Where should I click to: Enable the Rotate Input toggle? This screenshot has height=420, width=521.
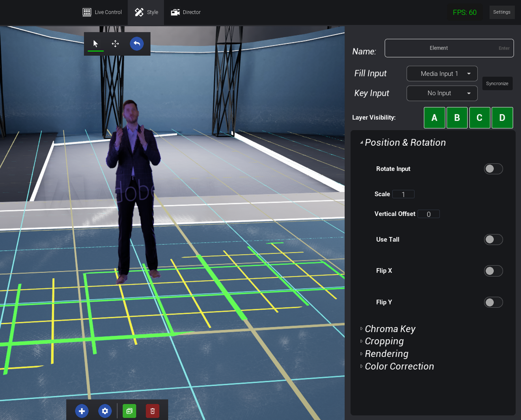click(x=493, y=169)
